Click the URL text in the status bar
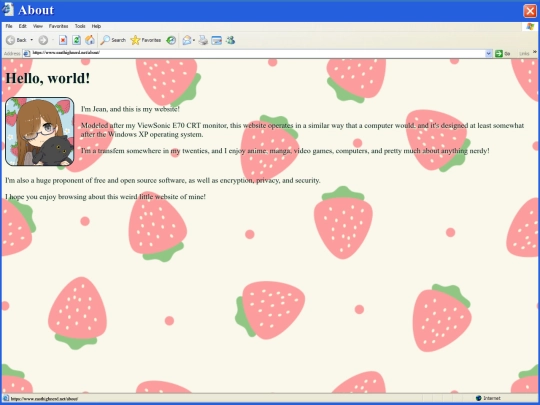 pos(44,399)
